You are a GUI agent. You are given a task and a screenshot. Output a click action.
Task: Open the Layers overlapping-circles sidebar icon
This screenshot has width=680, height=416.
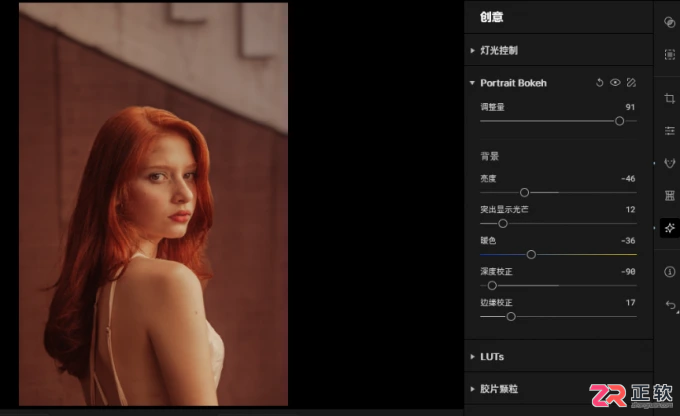pos(669,22)
